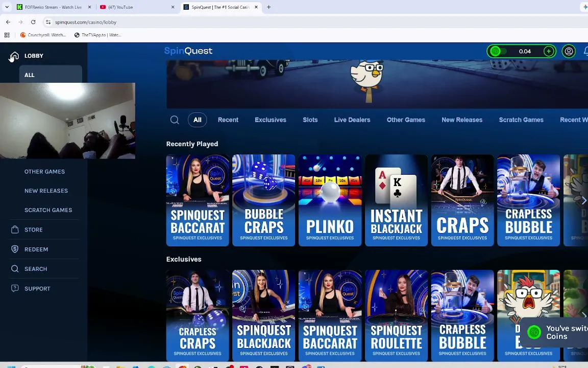Select the Exclusives category filter
Viewport: 588px width, 368px height.
[271, 120]
